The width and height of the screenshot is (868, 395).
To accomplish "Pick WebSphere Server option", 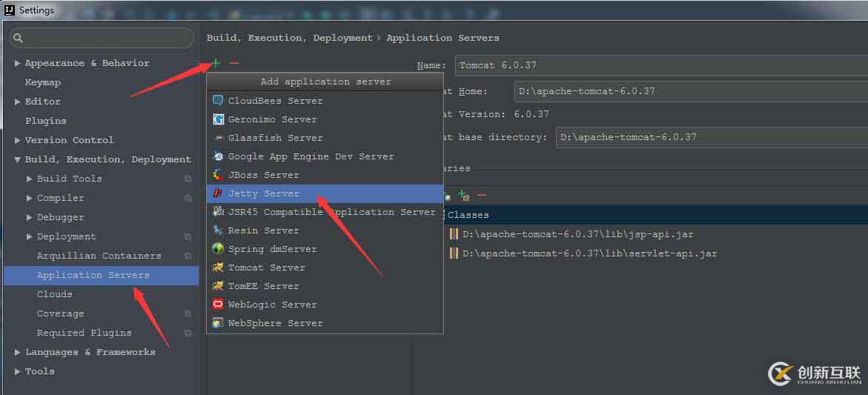I will (x=325, y=323).
